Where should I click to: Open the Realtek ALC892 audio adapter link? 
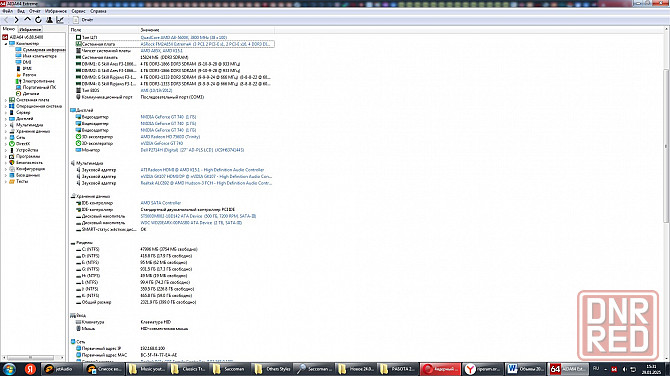tap(206, 183)
